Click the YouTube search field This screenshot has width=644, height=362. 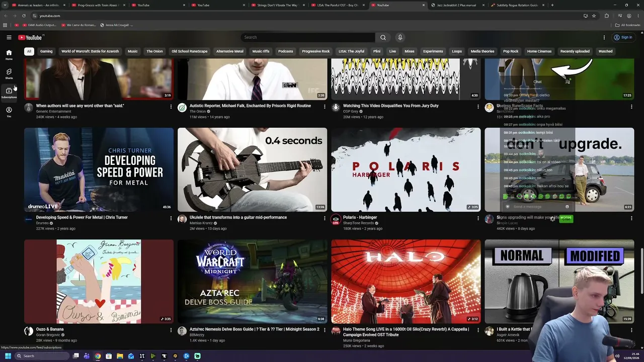(x=308, y=37)
